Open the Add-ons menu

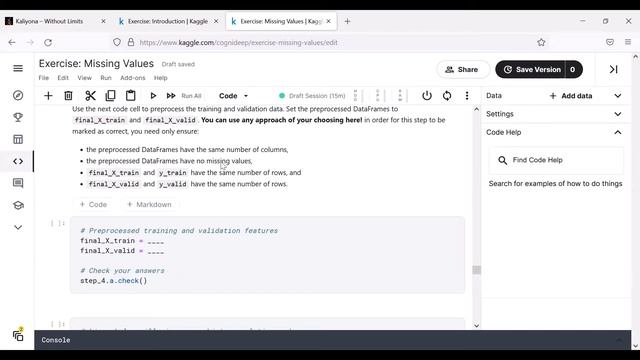[x=133, y=78]
